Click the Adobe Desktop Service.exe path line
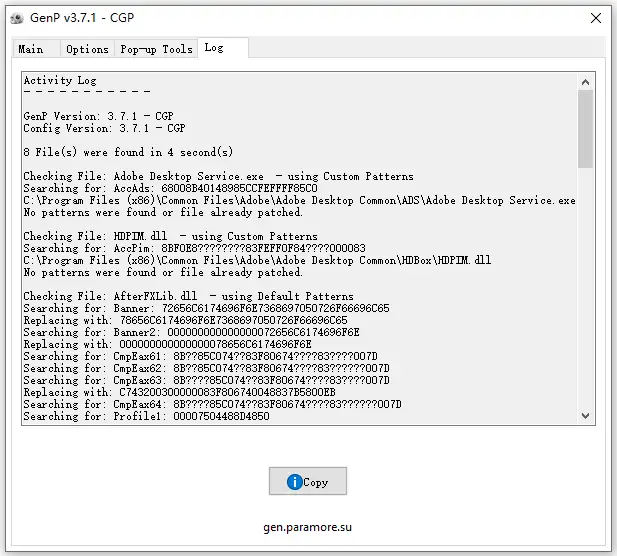Screen dimensions: 617x556 299,200
